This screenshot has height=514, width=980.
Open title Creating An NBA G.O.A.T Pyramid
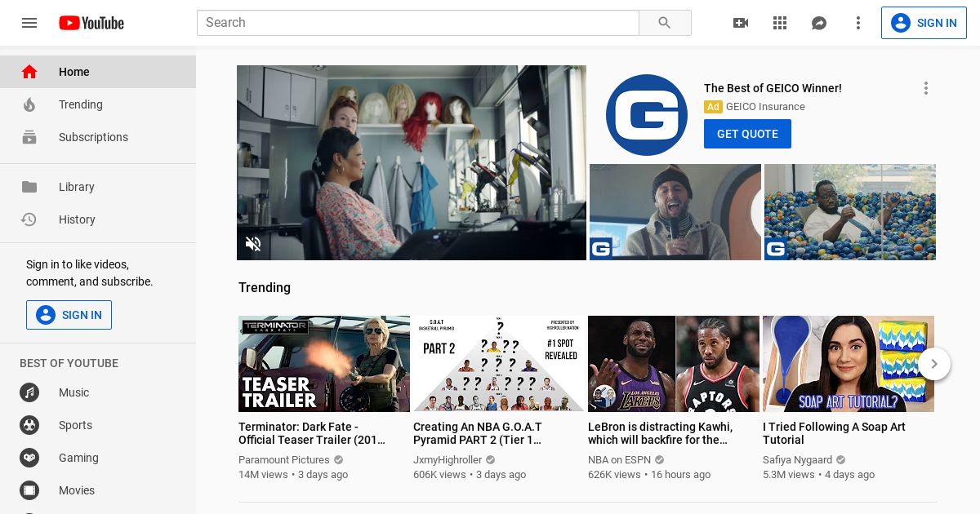(478, 433)
